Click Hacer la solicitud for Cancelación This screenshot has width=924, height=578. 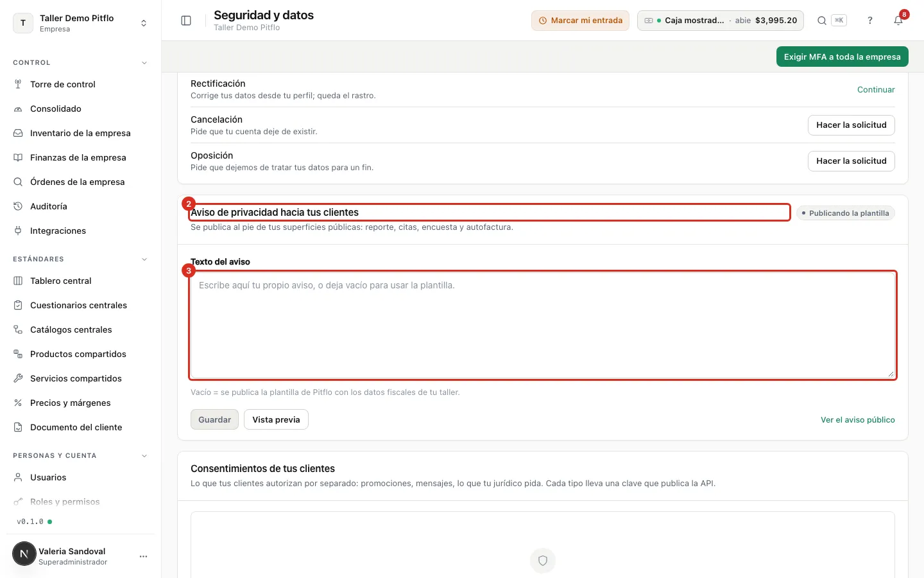(x=851, y=125)
